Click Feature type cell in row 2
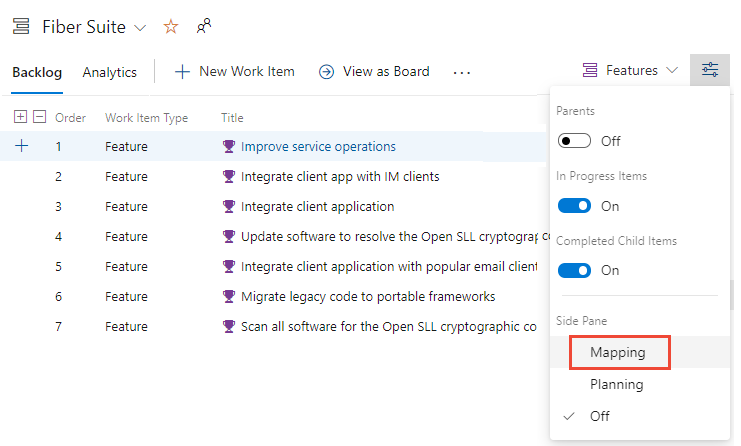741x446 pixels. [x=126, y=177]
